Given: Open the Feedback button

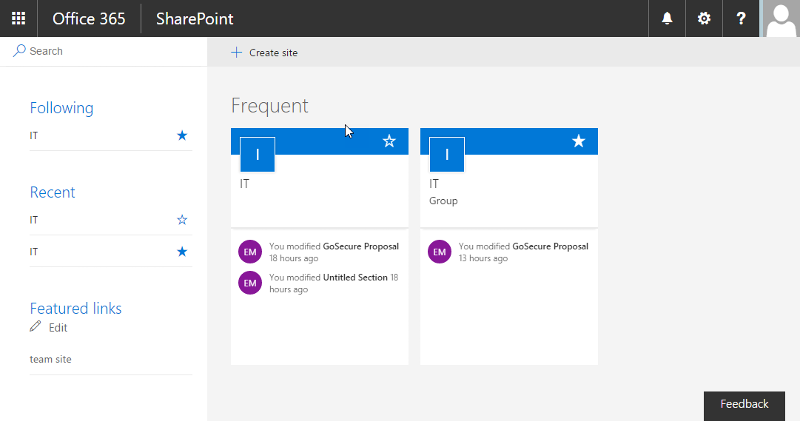Looking at the screenshot, I should point(744,404).
